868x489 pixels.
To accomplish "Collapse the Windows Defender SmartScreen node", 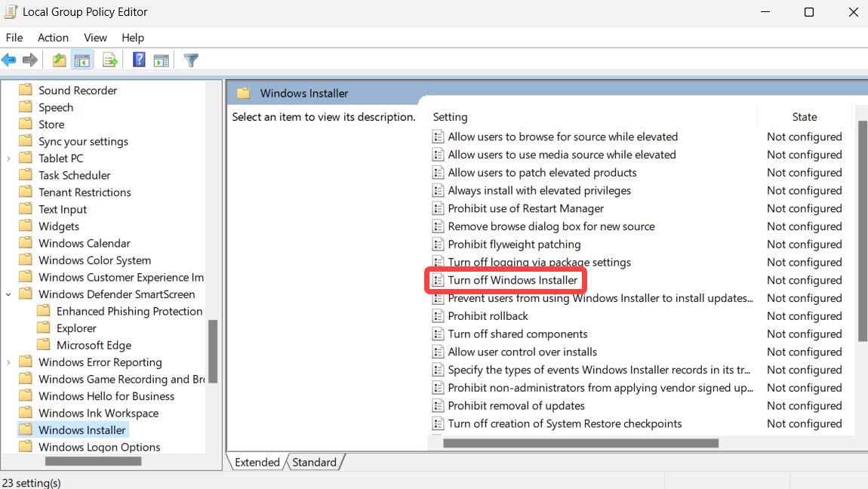I will tap(8, 294).
